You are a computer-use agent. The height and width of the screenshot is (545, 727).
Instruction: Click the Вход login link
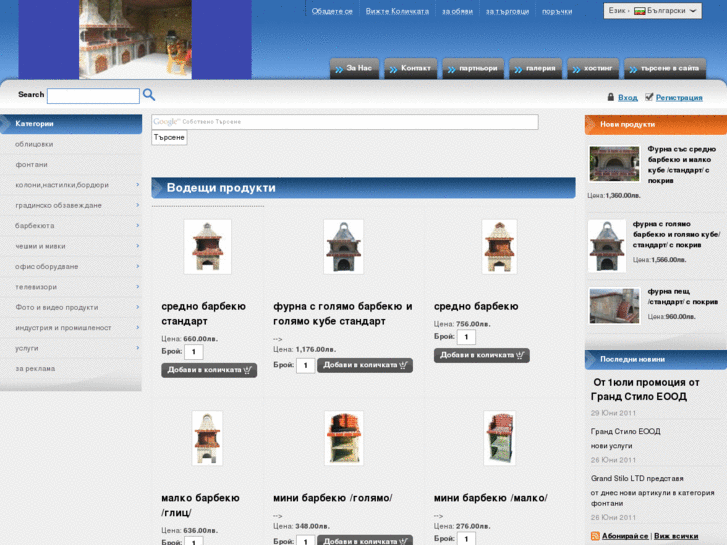pos(628,97)
